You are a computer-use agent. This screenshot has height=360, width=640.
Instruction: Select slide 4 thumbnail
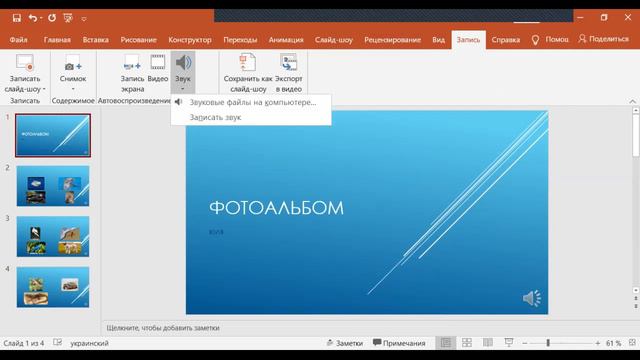[53, 287]
